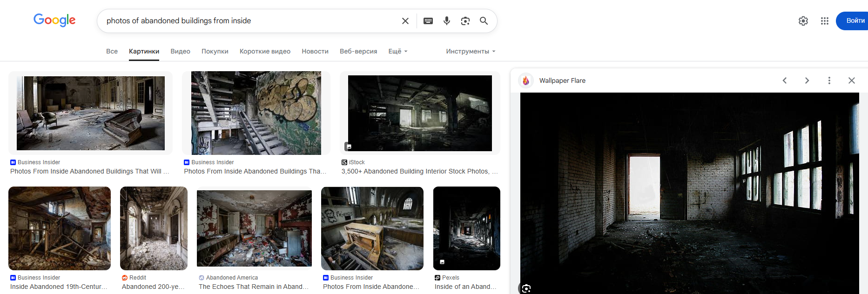Click the Abandoned America source name

coord(232,278)
